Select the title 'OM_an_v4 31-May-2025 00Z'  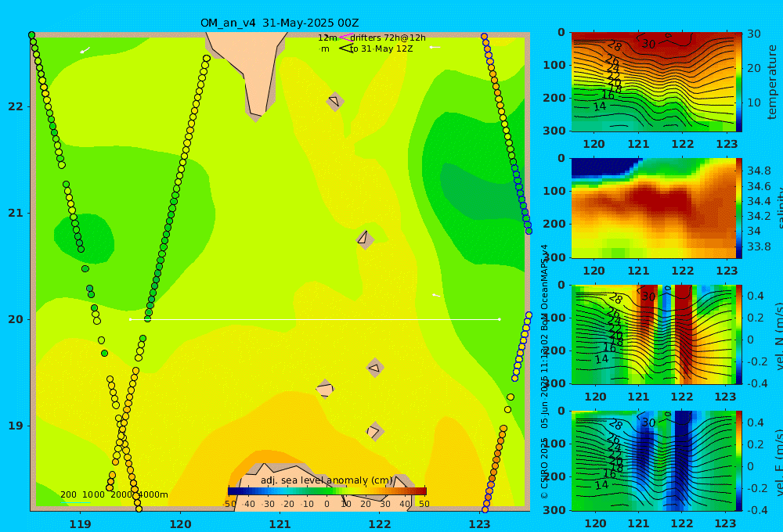tap(280, 23)
